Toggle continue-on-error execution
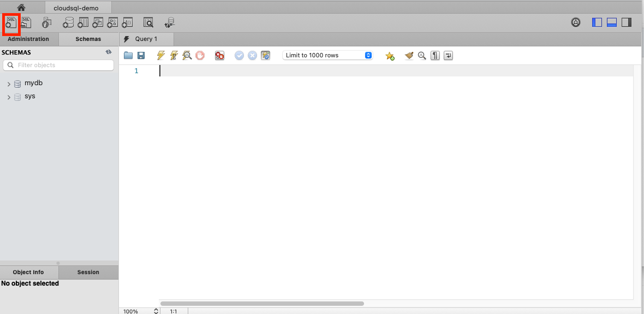This screenshot has height=314, width=644. click(219, 56)
